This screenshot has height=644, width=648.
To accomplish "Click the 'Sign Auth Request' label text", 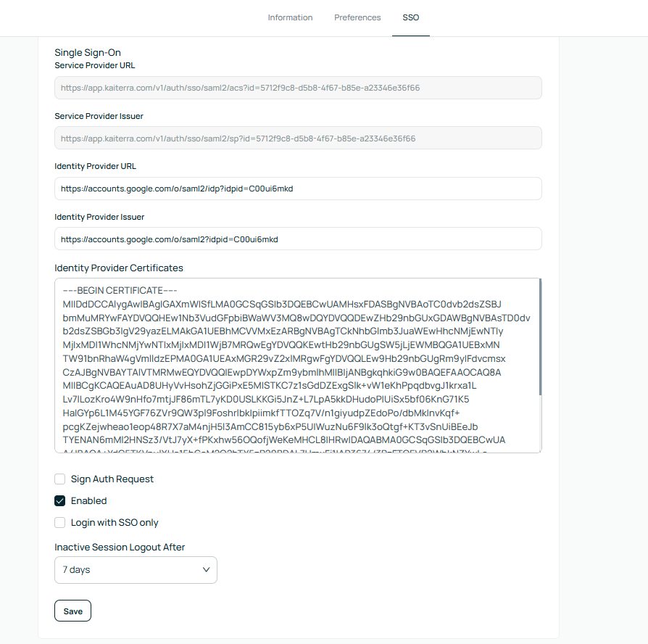I will click(x=112, y=479).
